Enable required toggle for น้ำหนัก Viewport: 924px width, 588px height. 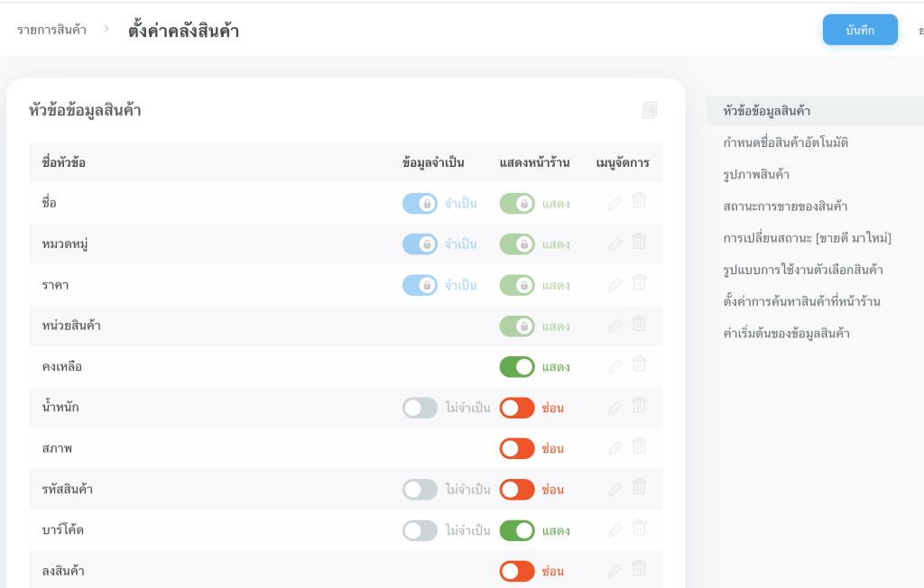tap(420, 408)
